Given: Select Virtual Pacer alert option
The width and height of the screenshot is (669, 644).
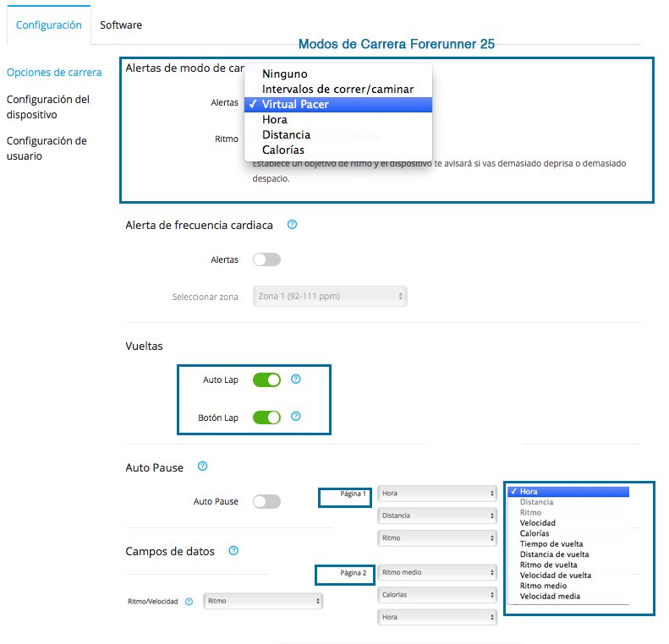Looking at the screenshot, I should tap(338, 105).
